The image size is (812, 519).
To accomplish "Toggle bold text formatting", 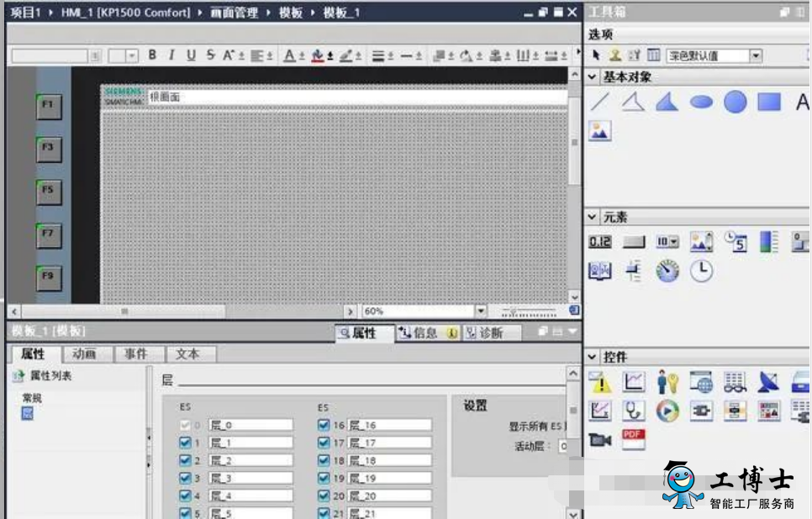I will point(152,55).
